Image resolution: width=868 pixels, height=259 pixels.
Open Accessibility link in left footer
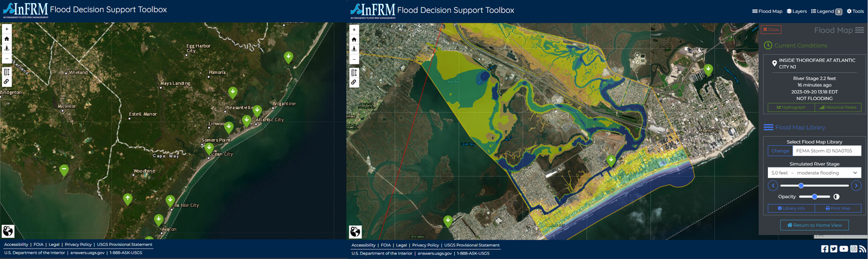point(16,245)
